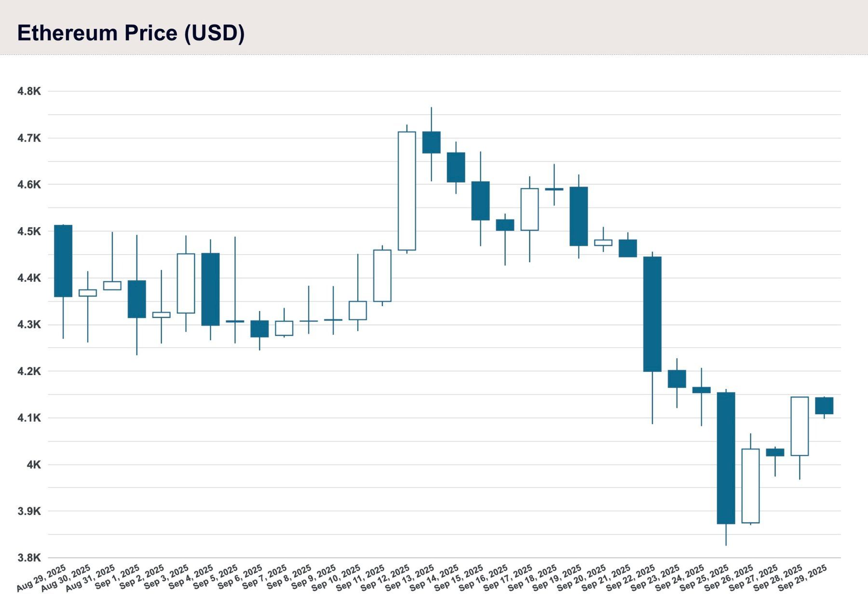Screen dimensions: 868x605
Task: Click the Sep 4, 2025 filled candlestick
Action: coord(210,289)
